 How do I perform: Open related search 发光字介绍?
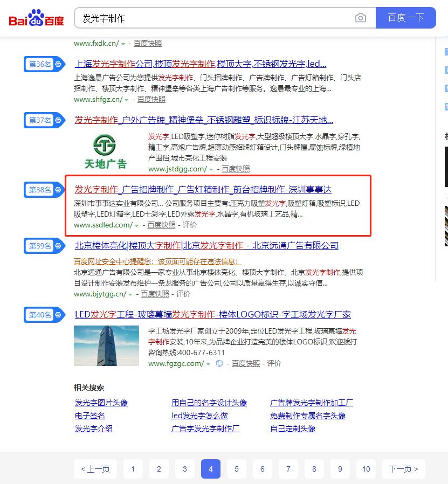pos(94,428)
